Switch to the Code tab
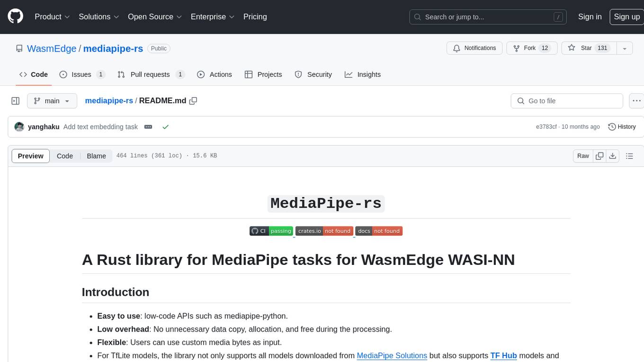This screenshot has width=644, height=362. [x=33, y=74]
